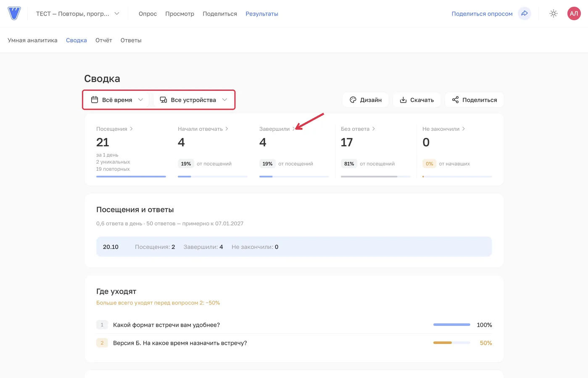
Task: Switch to the Сводка tab
Action: tap(76, 40)
